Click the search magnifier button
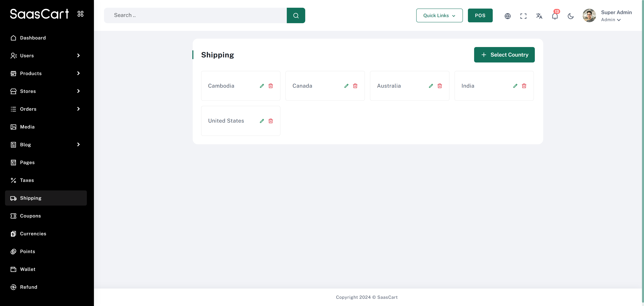Viewport: 644px width, 306px height. [296, 15]
